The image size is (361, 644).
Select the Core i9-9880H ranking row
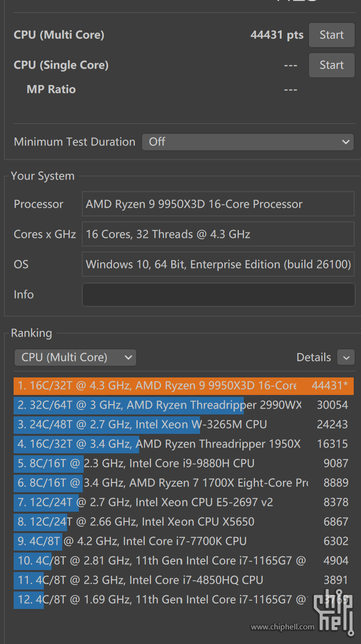tap(183, 464)
